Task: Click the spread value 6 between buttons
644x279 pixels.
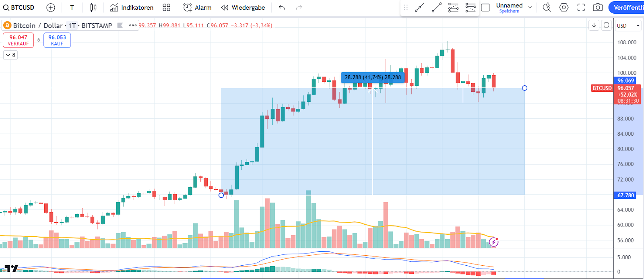Action: click(39, 40)
